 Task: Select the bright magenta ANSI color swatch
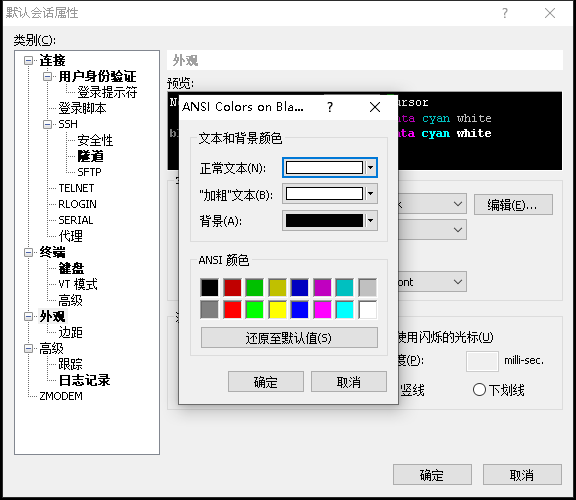coord(322,309)
